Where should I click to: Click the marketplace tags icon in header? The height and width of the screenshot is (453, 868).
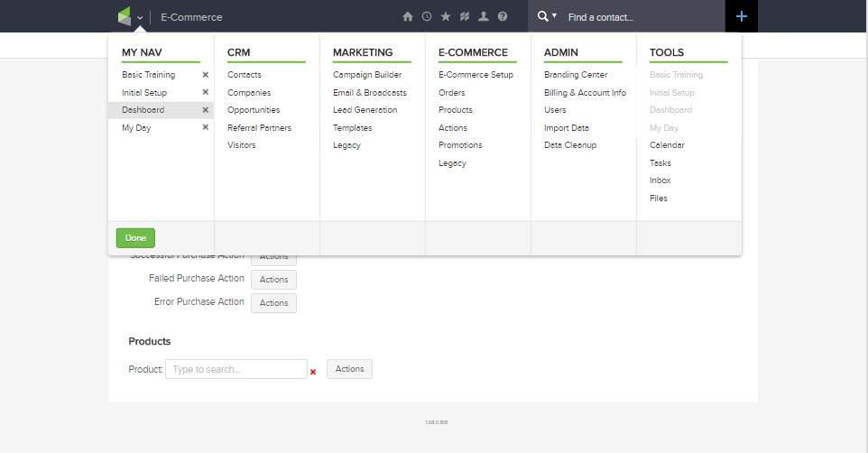pyautogui.click(x=465, y=16)
